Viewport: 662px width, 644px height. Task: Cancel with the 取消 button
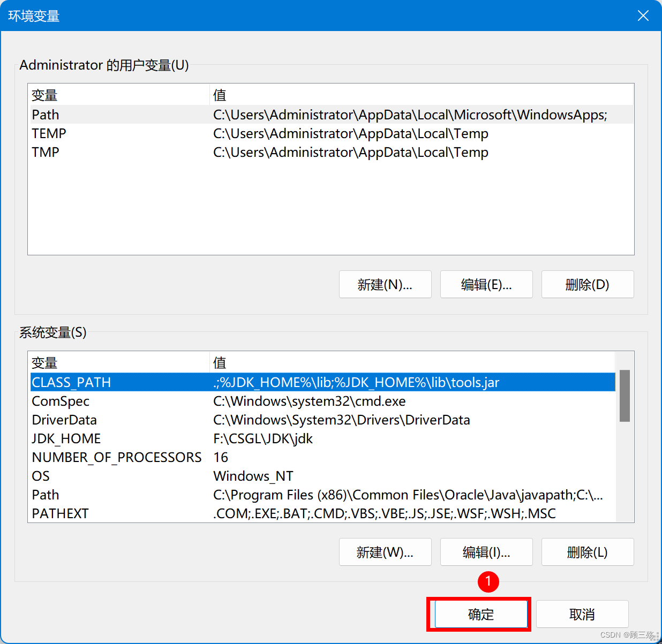582,614
